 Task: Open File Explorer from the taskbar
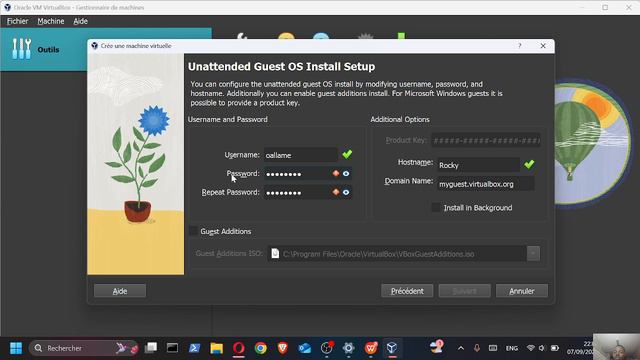pos(216,348)
